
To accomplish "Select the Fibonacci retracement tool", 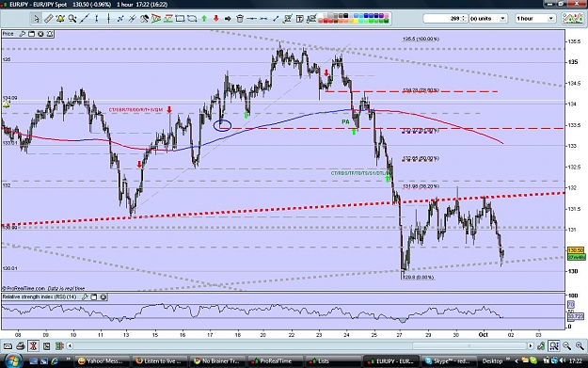I will (x=168, y=19).
